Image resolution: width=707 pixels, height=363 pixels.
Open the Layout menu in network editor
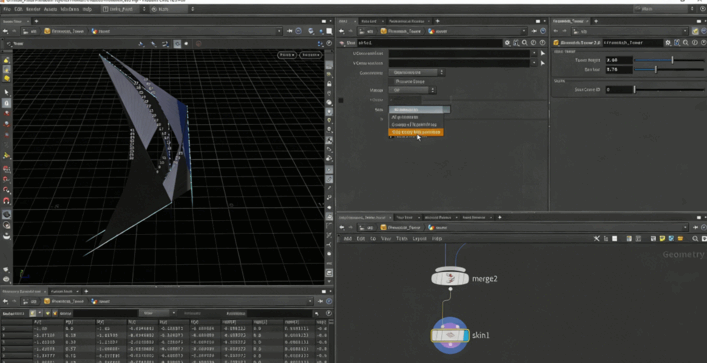419,239
